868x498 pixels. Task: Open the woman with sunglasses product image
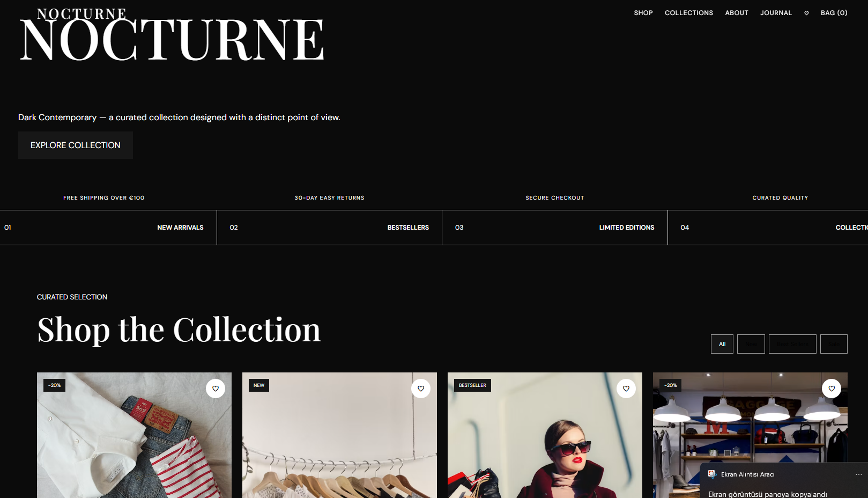[x=545, y=435]
